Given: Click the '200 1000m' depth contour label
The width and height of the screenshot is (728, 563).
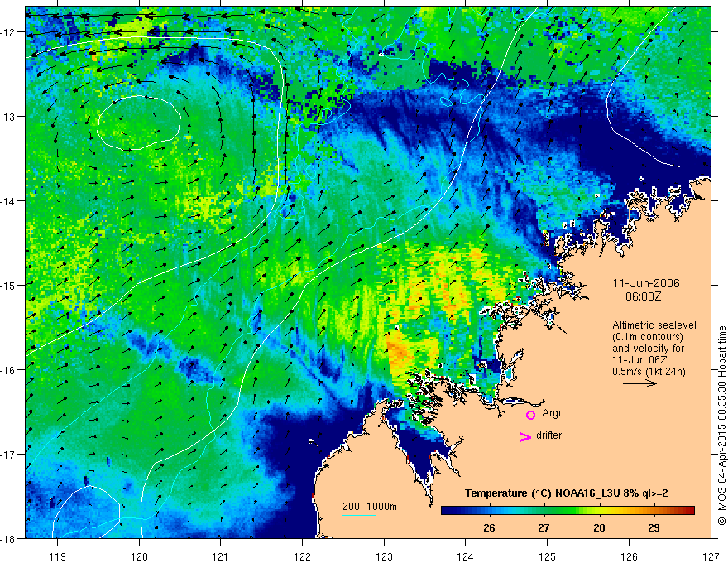Looking at the screenshot, I should (370, 507).
